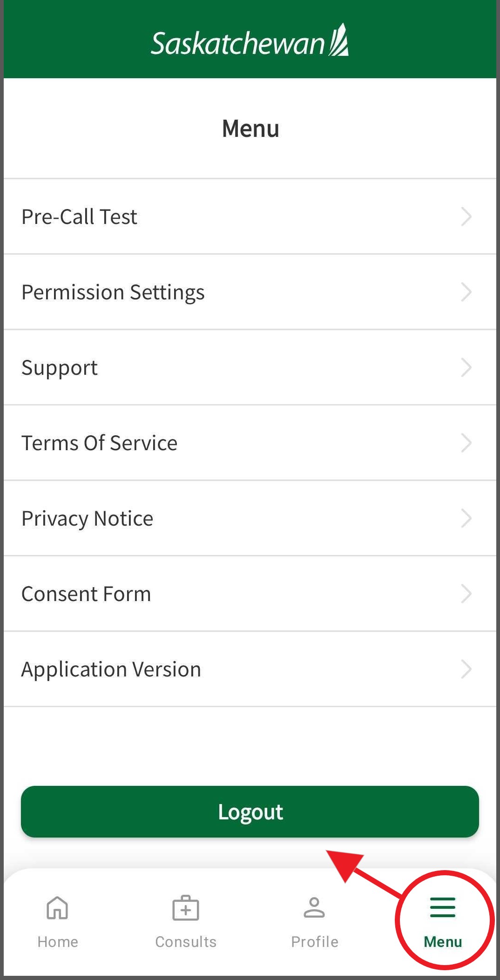
Task: Click the Saskatchewan logo in header
Action: click(250, 42)
